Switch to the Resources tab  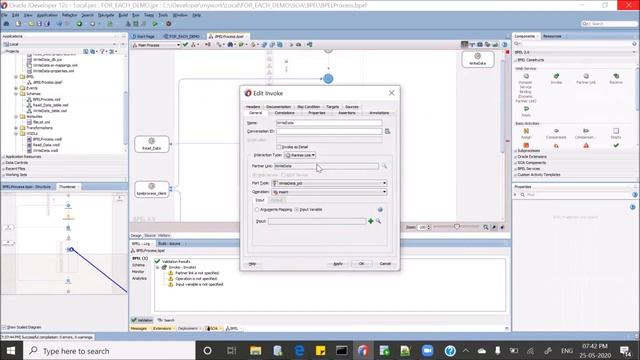pyautogui.click(x=552, y=36)
